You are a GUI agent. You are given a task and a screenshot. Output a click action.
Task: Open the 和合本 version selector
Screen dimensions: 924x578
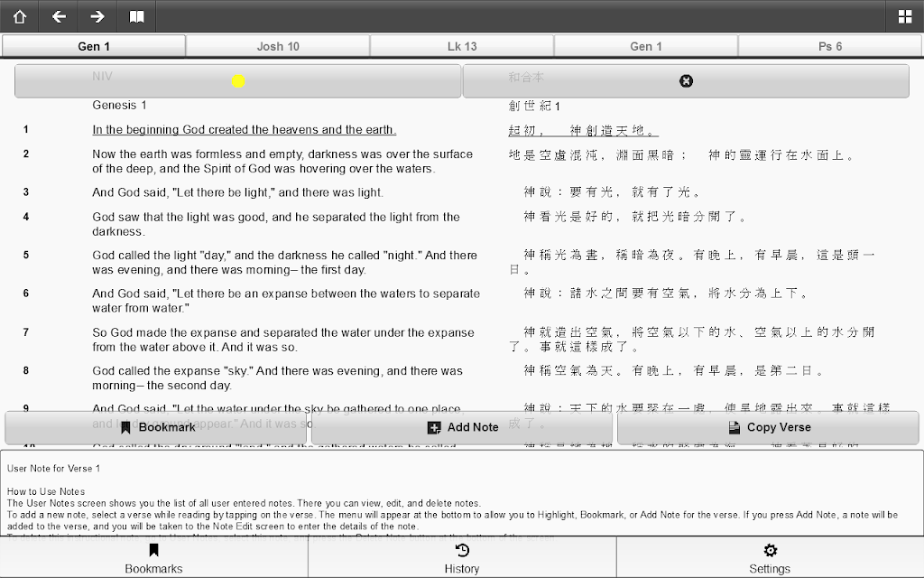point(686,81)
